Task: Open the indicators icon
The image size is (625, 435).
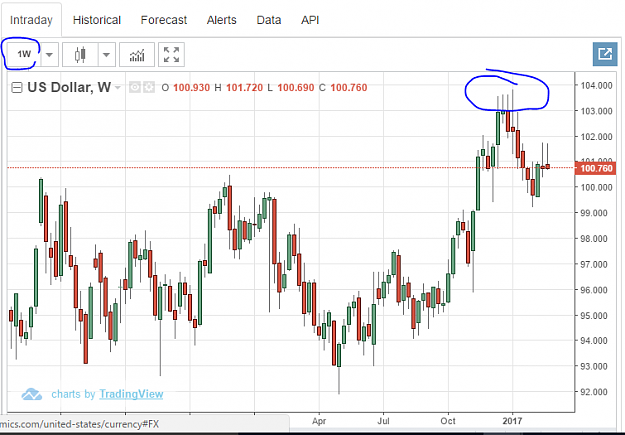Action: (137, 54)
